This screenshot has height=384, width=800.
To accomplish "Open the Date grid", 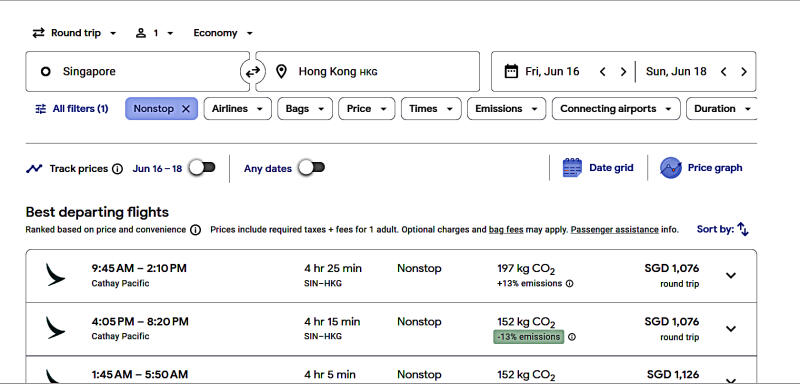I will (x=597, y=168).
